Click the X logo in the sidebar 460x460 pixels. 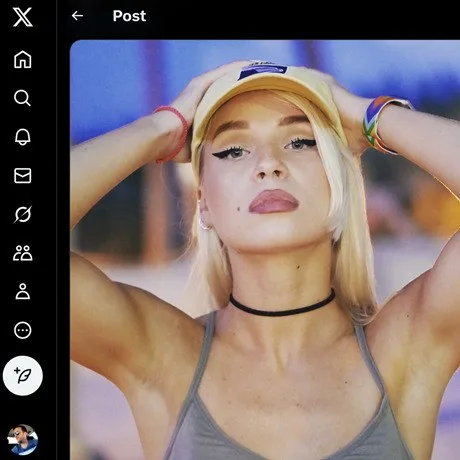[22, 17]
